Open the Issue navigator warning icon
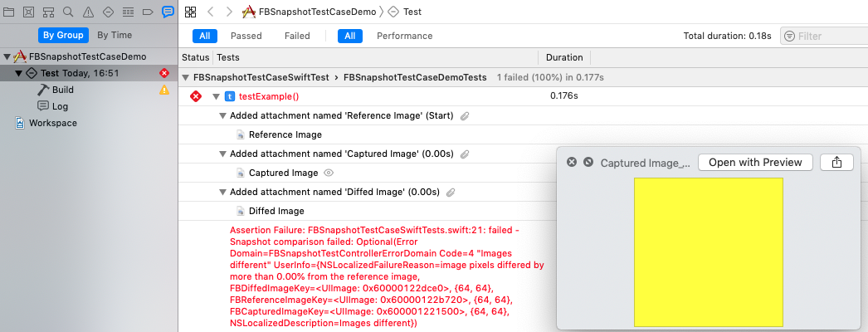This screenshot has height=332, width=868. coord(88,12)
